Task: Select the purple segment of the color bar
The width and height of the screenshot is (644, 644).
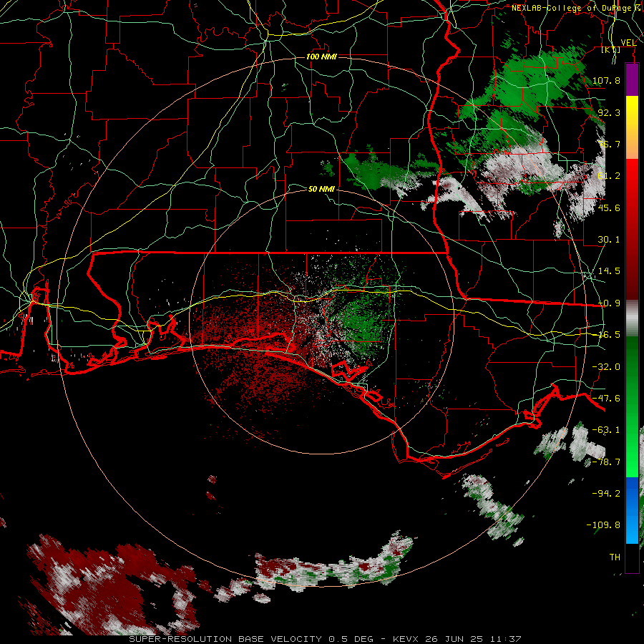Action: click(632, 80)
